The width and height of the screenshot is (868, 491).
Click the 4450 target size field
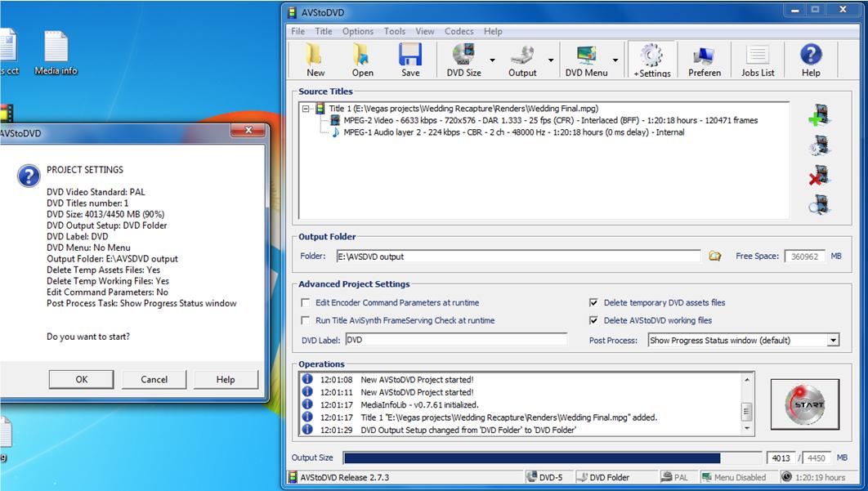pyautogui.click(x=816, y=458)
